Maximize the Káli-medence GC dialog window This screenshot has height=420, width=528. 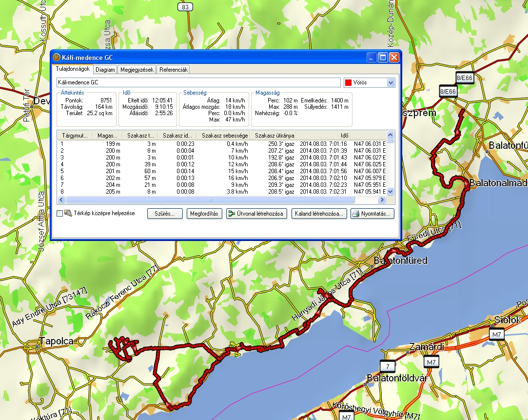pos(383,58)
